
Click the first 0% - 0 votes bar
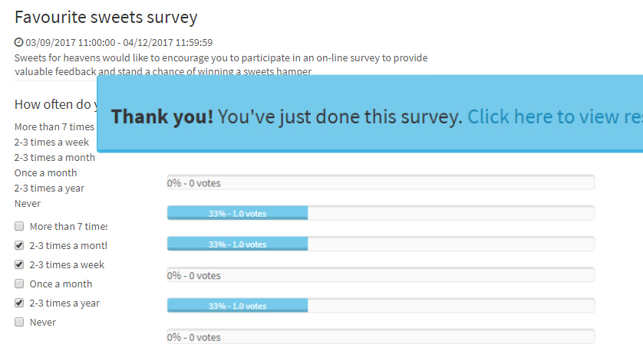pyautogui.click(x=381, y=182)
